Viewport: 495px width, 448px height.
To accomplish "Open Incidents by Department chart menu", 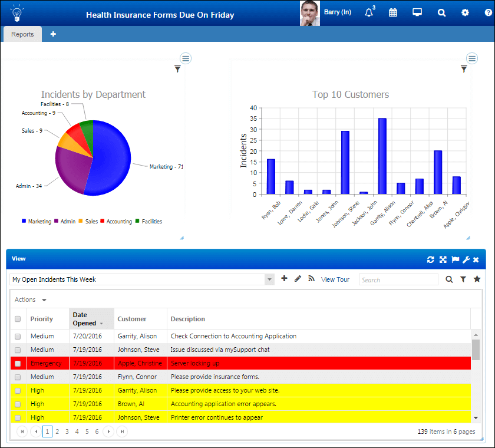I will click(186, 58).
